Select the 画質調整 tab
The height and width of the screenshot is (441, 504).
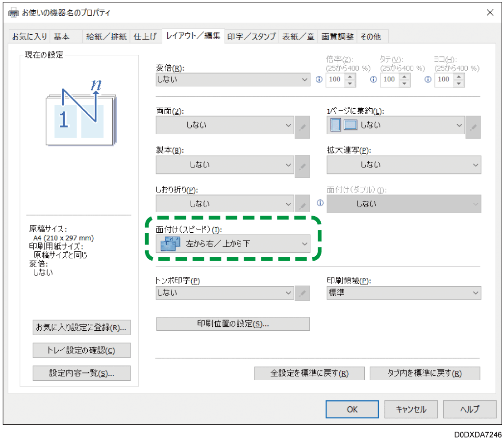pos(337,36)
